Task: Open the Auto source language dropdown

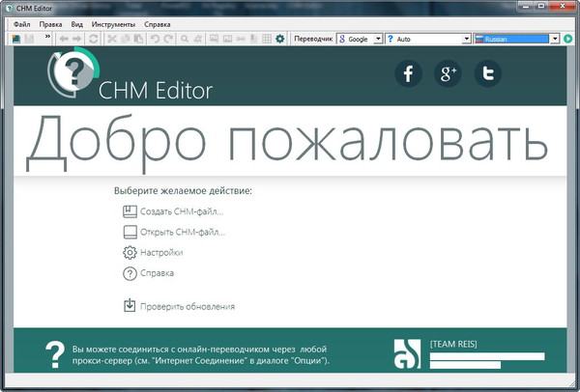Action: coord(466,40)
